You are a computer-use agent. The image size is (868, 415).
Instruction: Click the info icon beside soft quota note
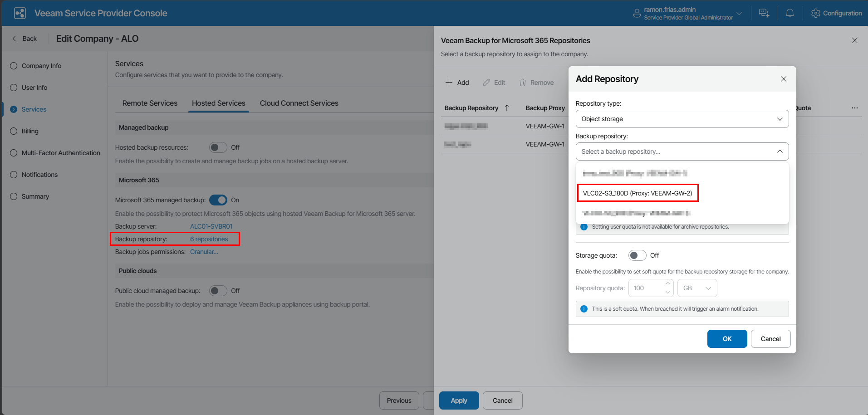(584, 309)
